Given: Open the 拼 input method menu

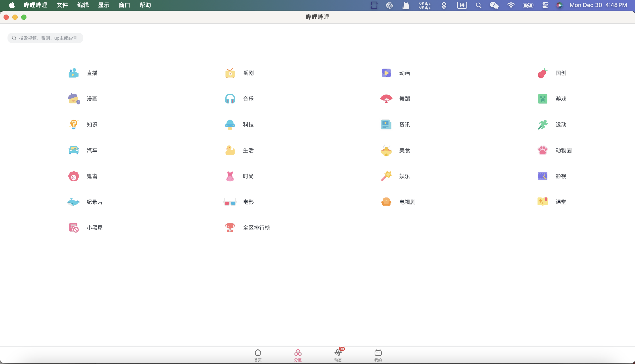Looking at the screenshot, I should 462,5.
